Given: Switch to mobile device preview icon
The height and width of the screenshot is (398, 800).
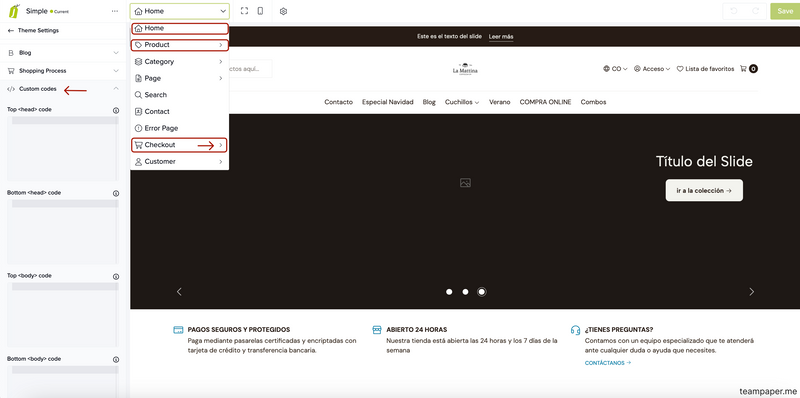Looking at the screenshot, I should pyautogui.click(x=260, y=11).
